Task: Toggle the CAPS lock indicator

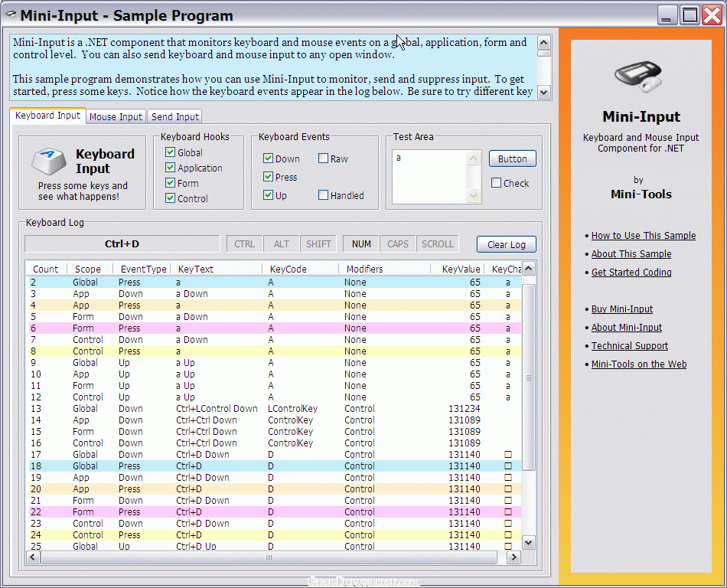Action: click(398, 244)
